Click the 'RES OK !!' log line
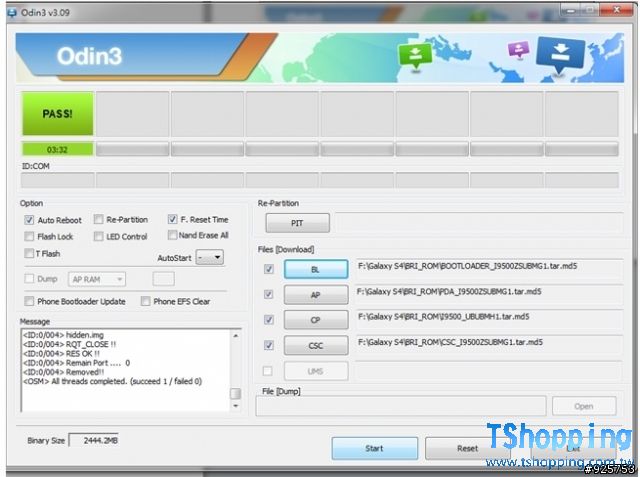The width and height of the screenshot is (640, 477). [x=61, y=353]
